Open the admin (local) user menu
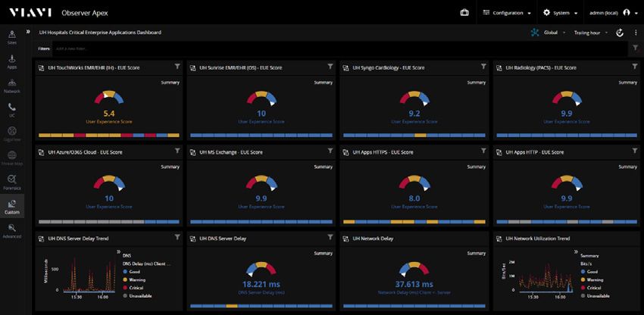Viewport: 644px width, 315px height. (614, 13)
